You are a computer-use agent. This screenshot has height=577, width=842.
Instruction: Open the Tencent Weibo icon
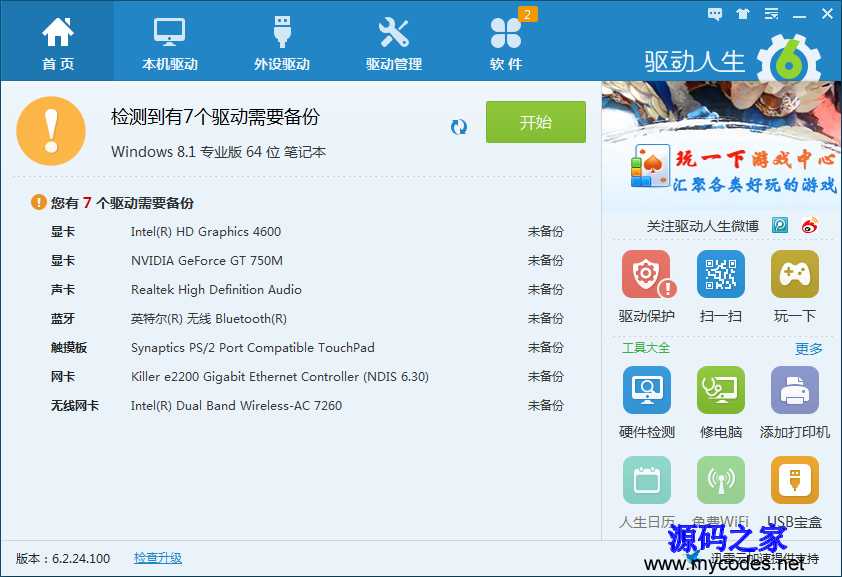coord(780,225)
